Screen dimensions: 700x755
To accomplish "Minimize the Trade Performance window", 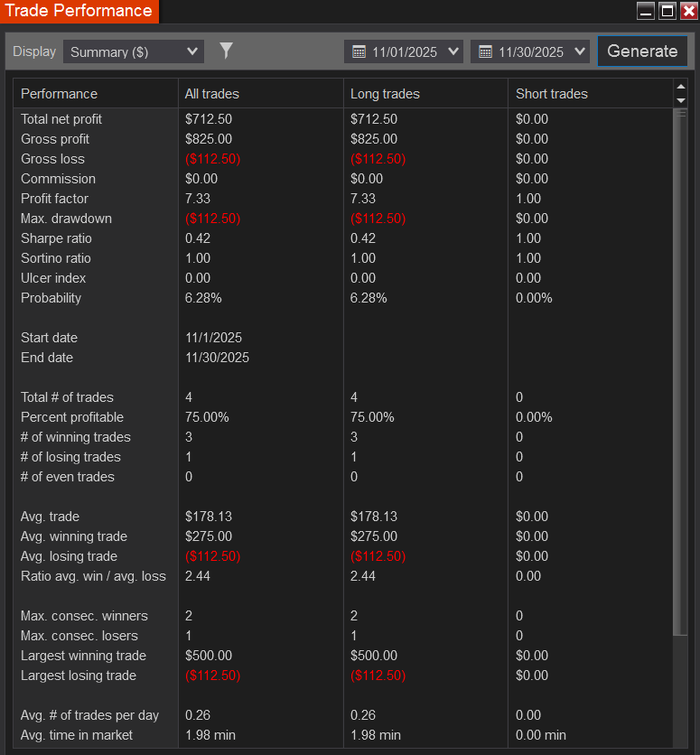I will click(645, 11).
